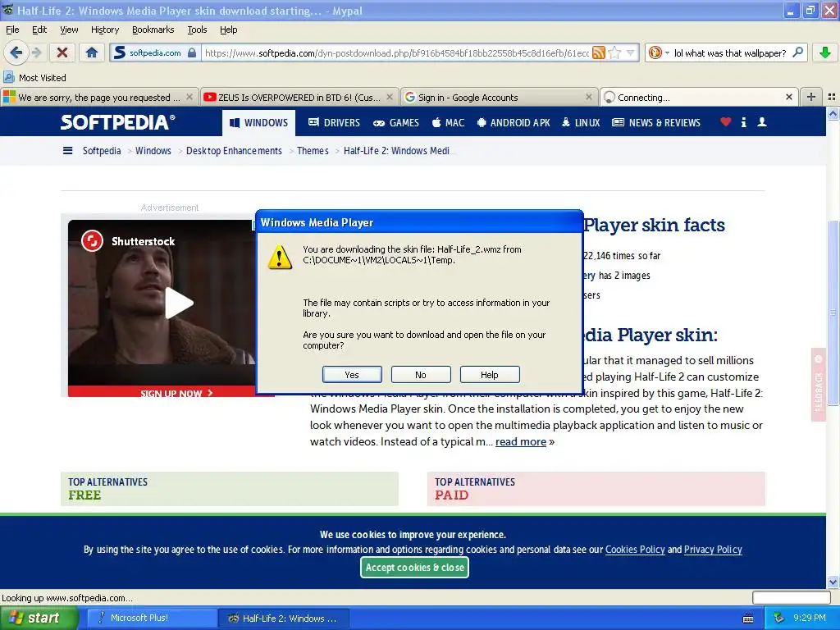Open the hamburger menu in breadcrumb bar
The height and width of the screenshot is (630, 840).
(x=67, y=151)
